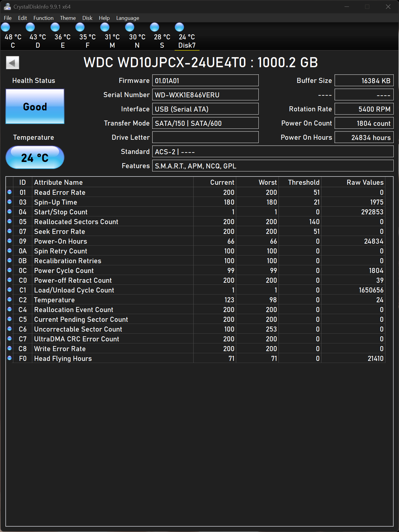Open the Disk menu

click(x=87, y=18)
